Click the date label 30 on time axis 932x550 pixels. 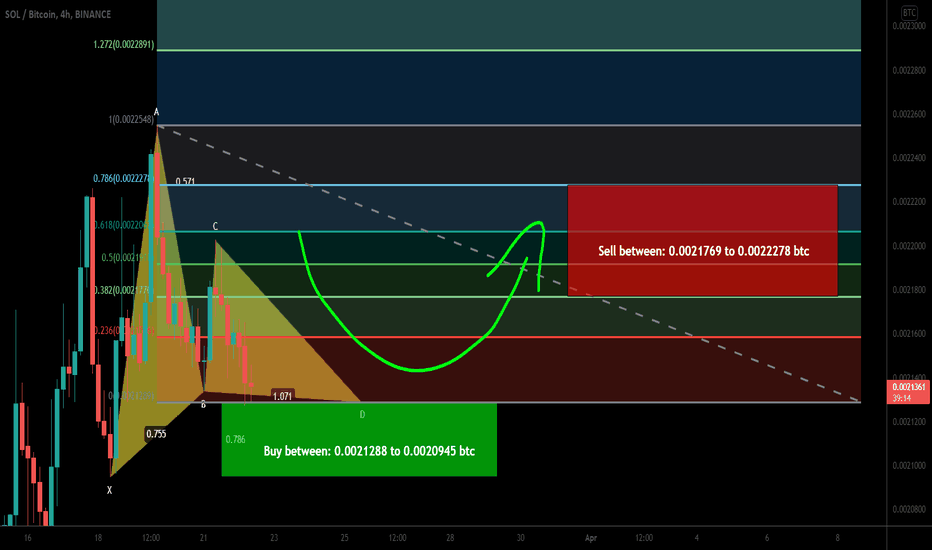[x=521, y=538]
